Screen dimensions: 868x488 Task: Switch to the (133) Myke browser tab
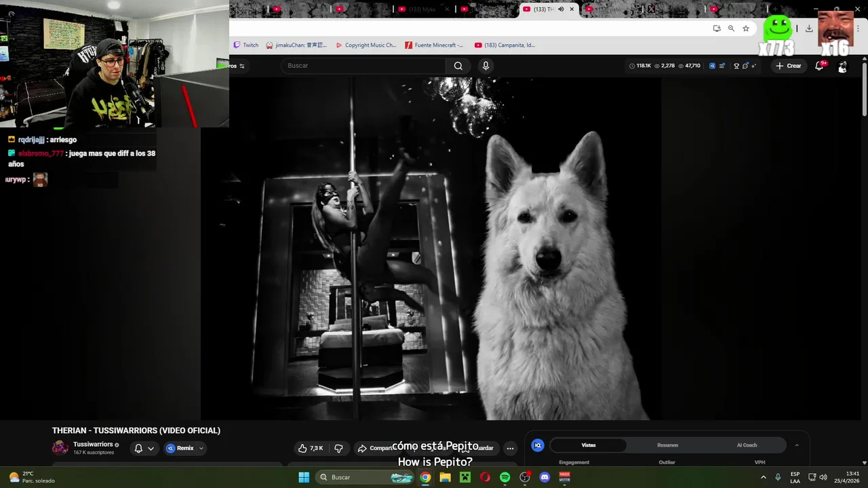click(422, 9)
